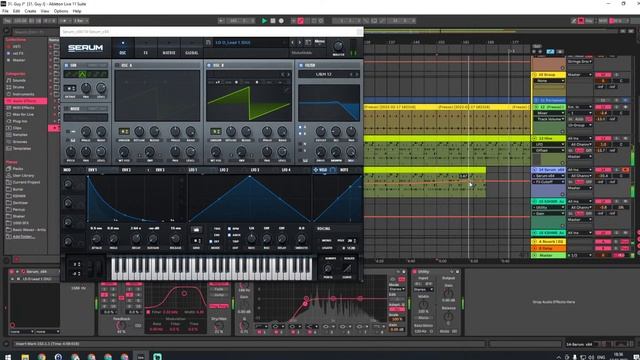Click the NOTE modulation source

(x=344, y=170)
